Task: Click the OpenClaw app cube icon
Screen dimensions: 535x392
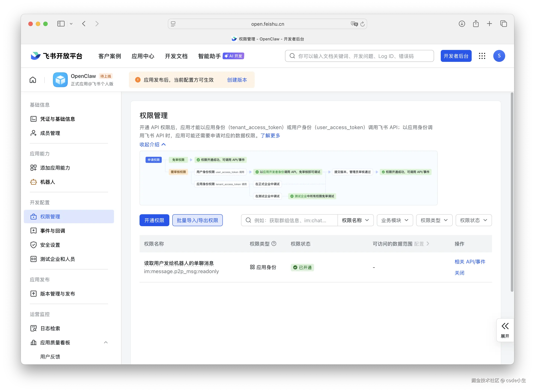Action: (x=60, y=80)
